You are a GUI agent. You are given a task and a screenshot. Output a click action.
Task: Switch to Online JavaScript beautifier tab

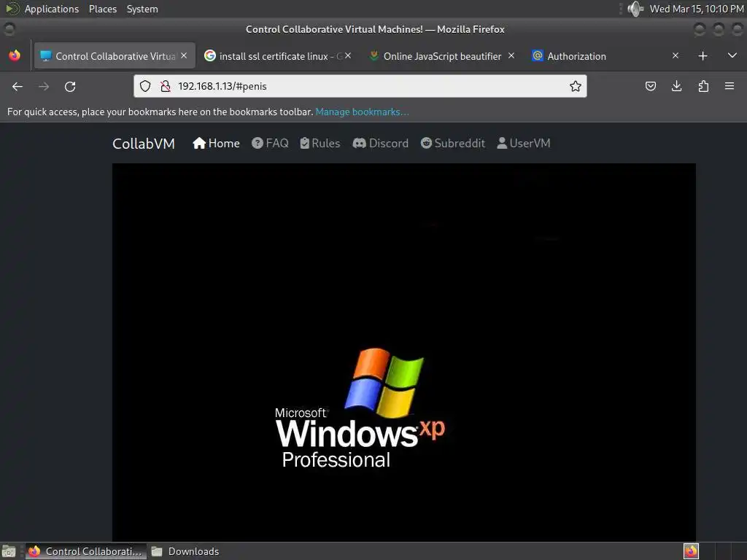442,55
